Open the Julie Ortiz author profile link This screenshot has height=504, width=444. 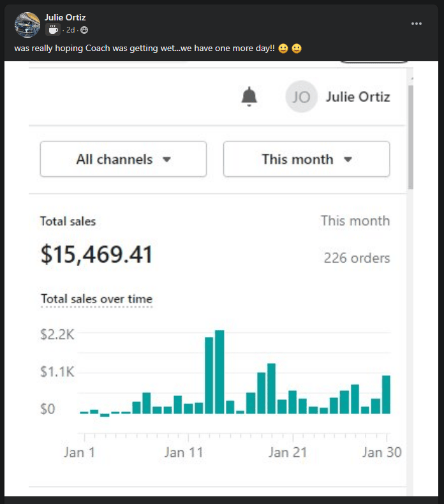click(x=65, y=17)
